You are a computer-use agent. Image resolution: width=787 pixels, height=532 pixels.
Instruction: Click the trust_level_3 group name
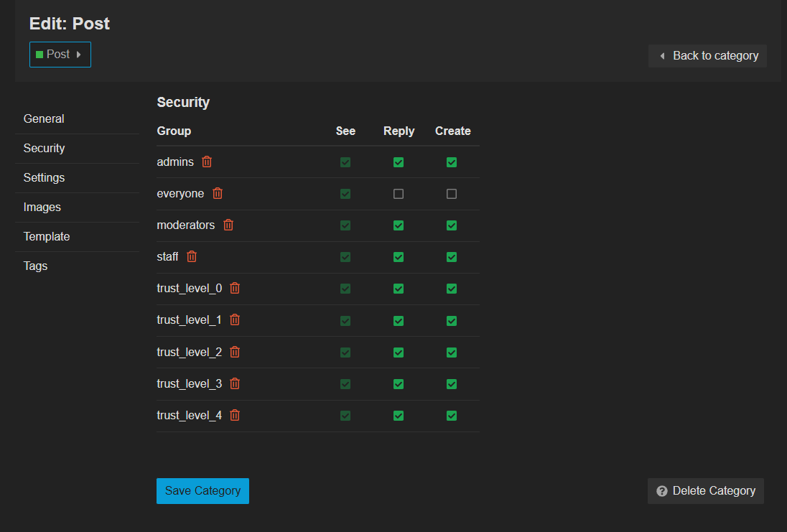pos(190,384)
